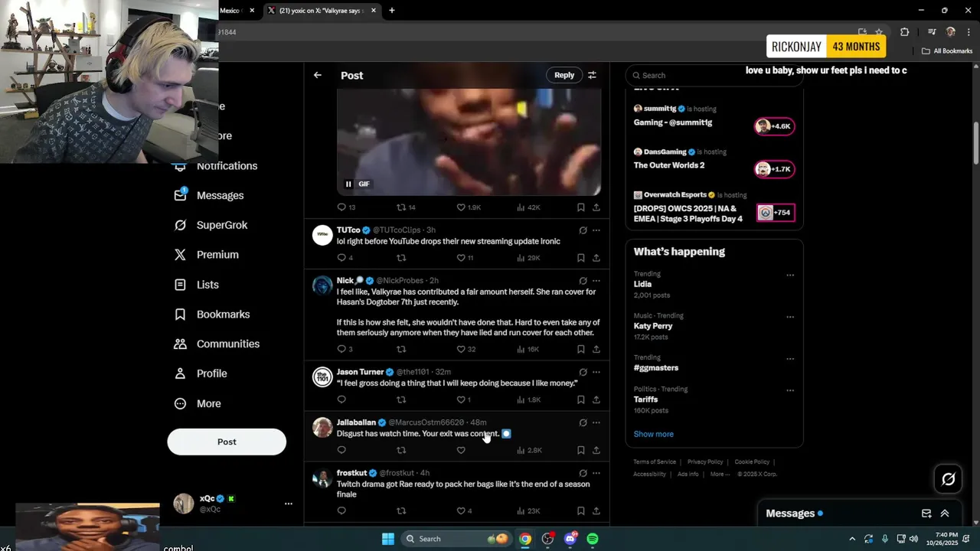Click the Reply button in the header

click(x=564, y=75)
